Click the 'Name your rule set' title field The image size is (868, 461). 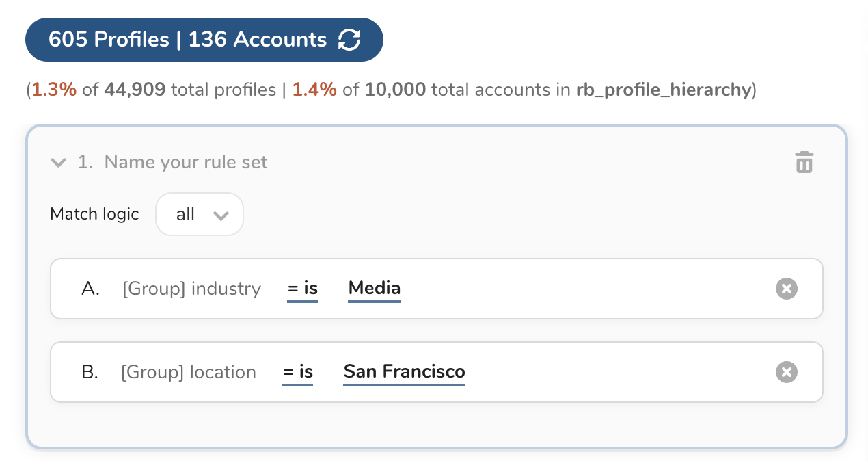click(186, 163)
